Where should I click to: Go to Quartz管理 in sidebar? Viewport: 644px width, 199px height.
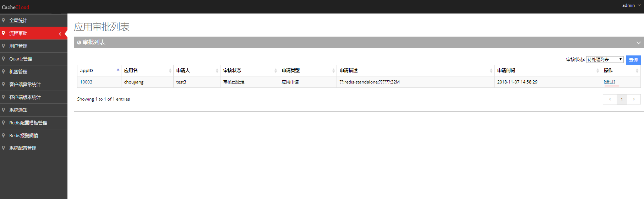click(x=34, y=59)
